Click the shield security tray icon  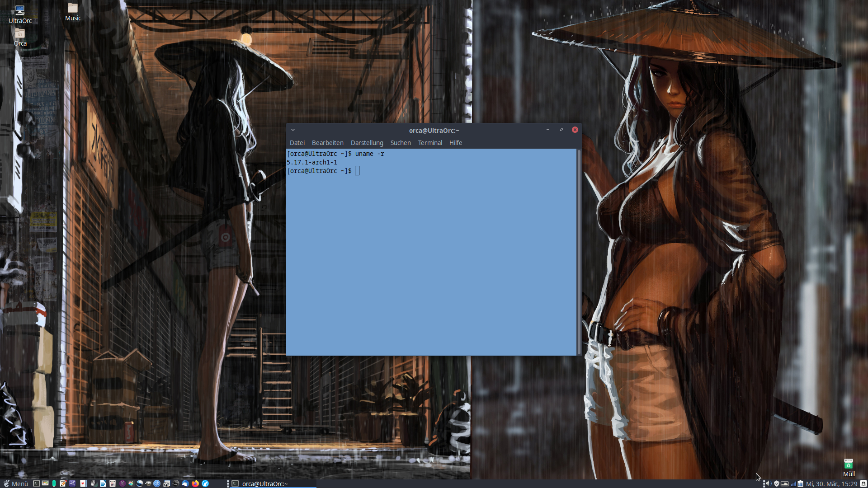click(777, 483)
